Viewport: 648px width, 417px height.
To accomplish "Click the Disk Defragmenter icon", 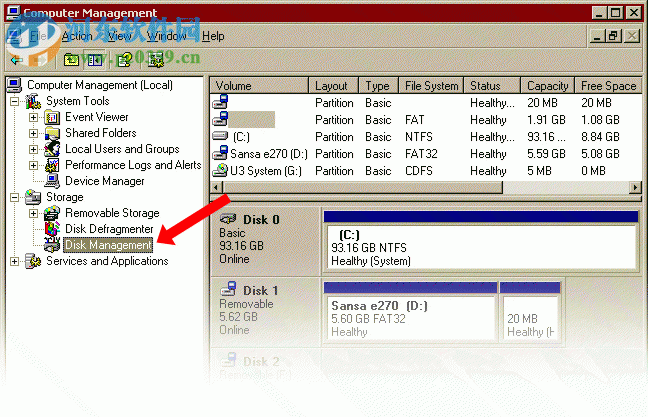I will point(52,229).
